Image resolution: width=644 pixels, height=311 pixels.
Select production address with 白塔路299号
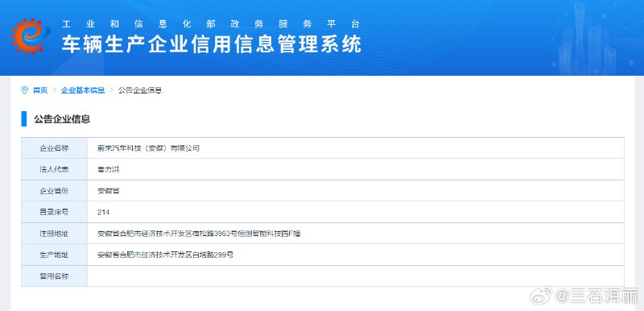(x=166, y=255)
